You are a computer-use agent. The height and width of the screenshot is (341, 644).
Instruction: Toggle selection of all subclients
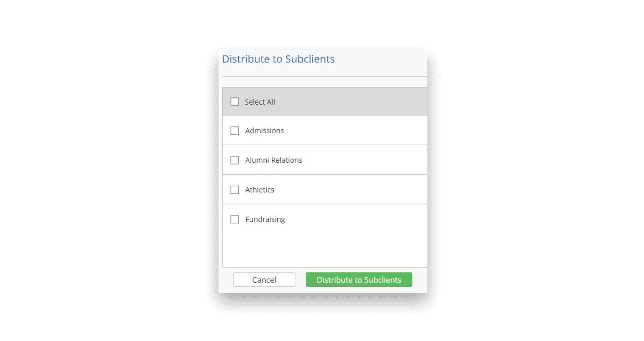pyautogui.click(x=235, y=102)
